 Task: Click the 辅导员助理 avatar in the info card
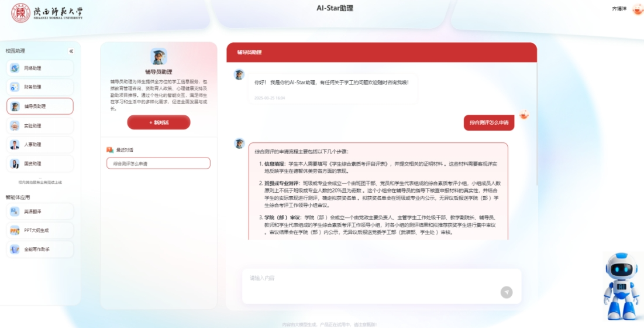(x=159, y=57)
